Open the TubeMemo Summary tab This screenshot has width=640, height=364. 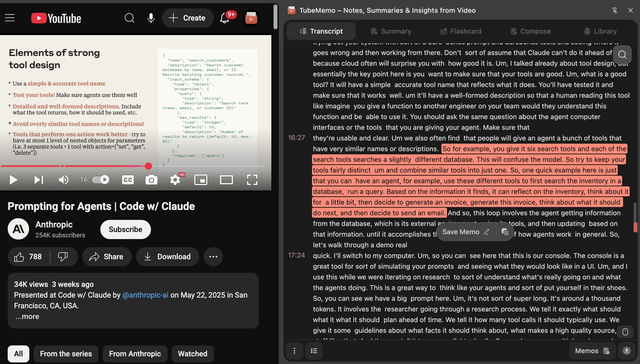391,31
